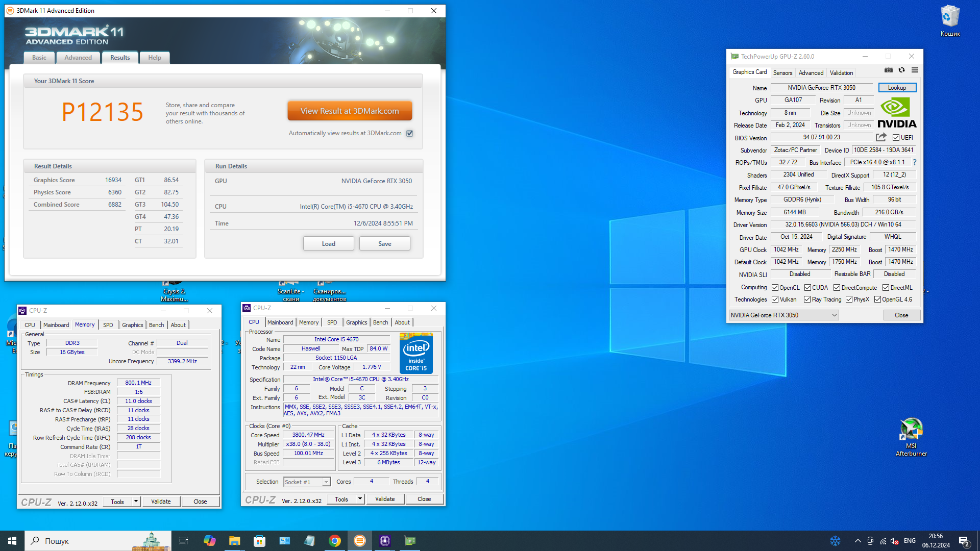The height and width of the screenshot is (551, 980).
Task: Select the MSI Afterburner desktop icon
Action: [911, 437]
